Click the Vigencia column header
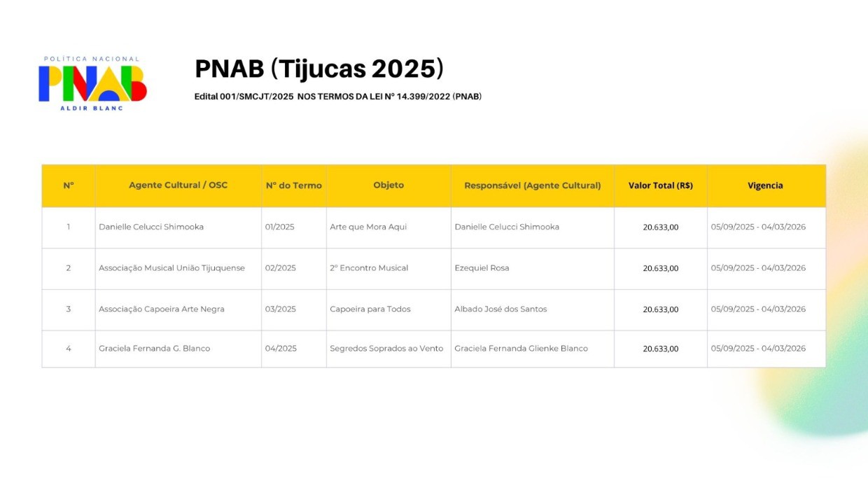 (765, 186)
